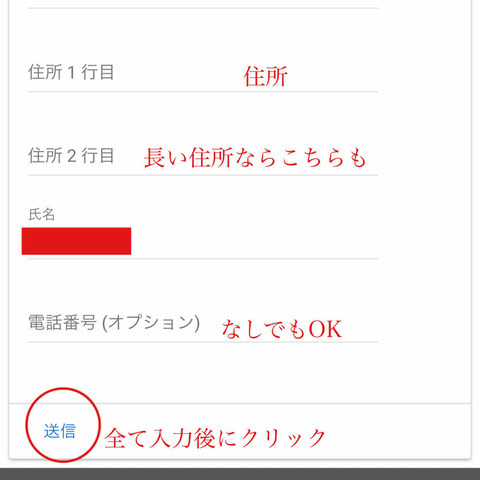This screenshot has width=480, height=480.
Task: Click the 住所 2 行目 placeholder label
Action: coord(71,156)
